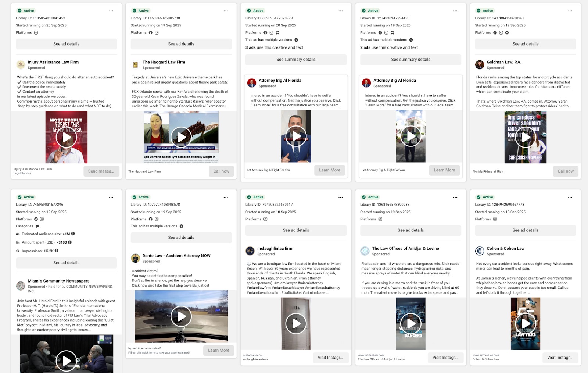Click Visit Instagram on Anidjar & Levine ad
The image size is (588, 373).
coord(445,358)
